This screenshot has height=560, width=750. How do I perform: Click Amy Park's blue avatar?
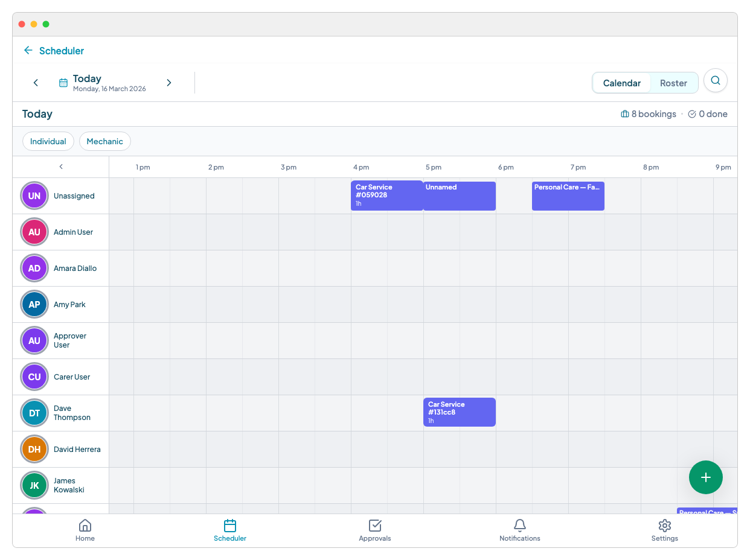(x=34, y=305)
